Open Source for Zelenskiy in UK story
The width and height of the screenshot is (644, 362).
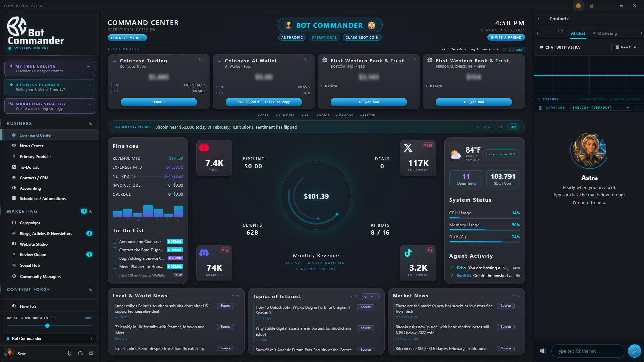point(225,327)
